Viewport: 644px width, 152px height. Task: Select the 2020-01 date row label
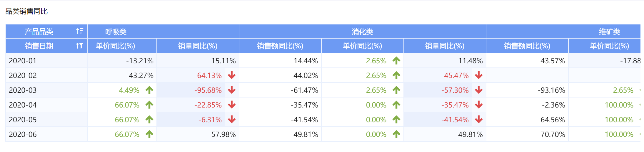point(23,61)
